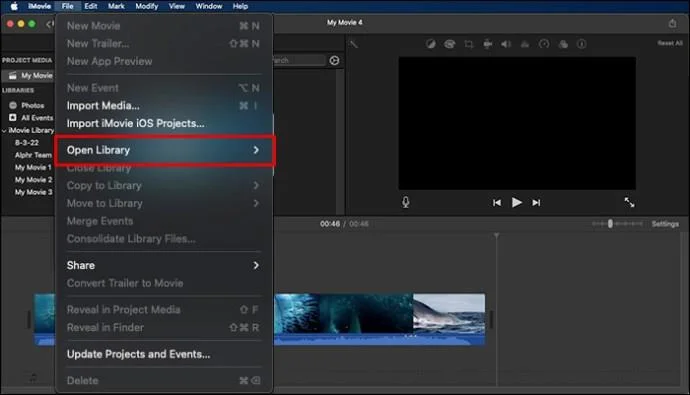Screen dimensions: 690x395
Task: Open the Color Balance tool
Action: point(430,44)
